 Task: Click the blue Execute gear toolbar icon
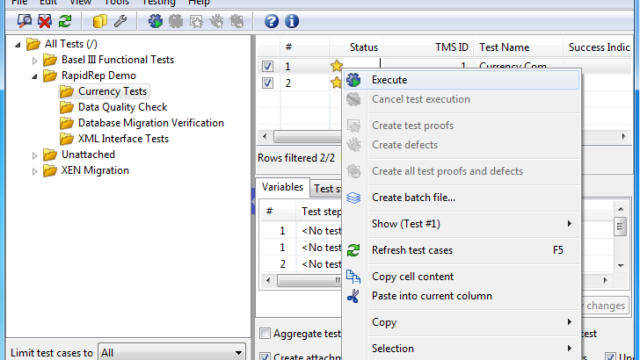[155, 21]
